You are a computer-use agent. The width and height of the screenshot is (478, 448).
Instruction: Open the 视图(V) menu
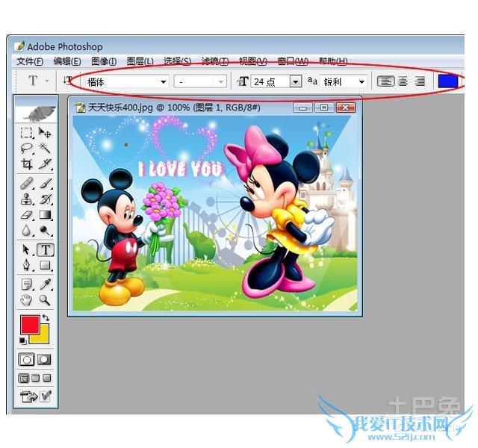[x=253, y=61]
